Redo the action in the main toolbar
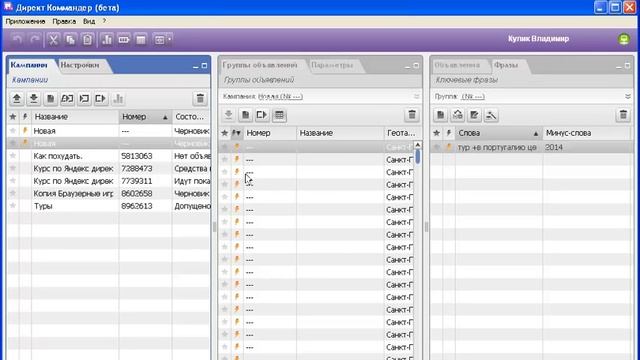 35,40
